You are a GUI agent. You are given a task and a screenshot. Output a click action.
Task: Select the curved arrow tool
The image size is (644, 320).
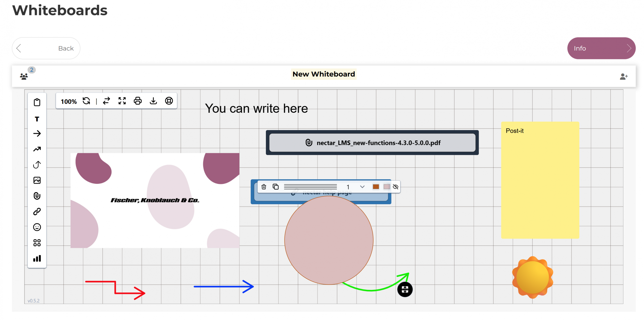tap(37, 165)
